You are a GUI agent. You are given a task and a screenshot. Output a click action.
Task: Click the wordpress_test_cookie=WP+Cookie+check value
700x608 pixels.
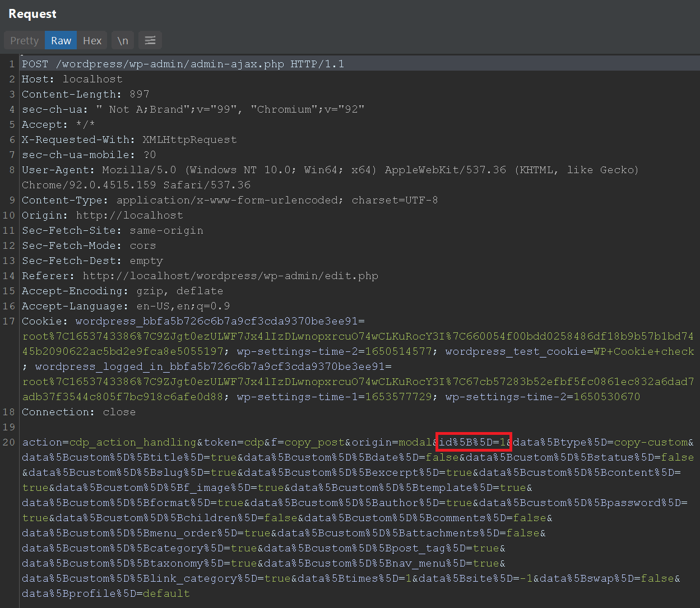pos(569,351)
